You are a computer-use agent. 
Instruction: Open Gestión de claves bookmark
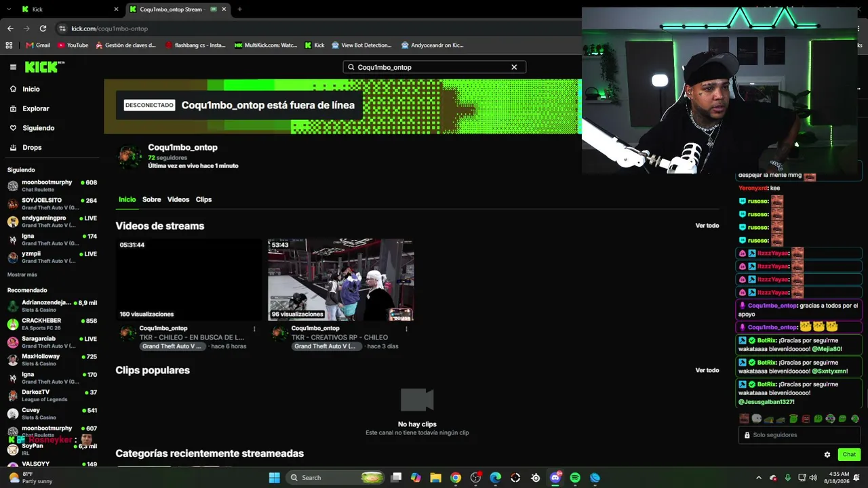[125, 45]
